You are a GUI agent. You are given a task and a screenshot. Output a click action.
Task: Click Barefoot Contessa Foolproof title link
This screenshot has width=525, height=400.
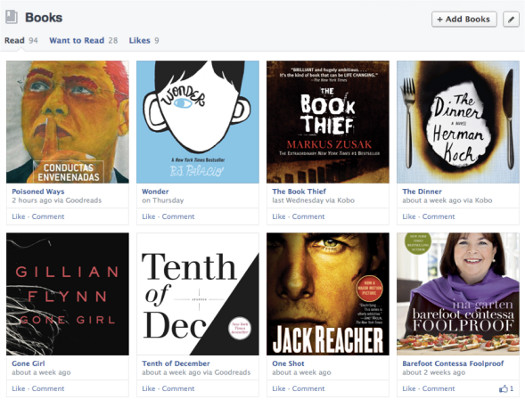coord(453,364)
